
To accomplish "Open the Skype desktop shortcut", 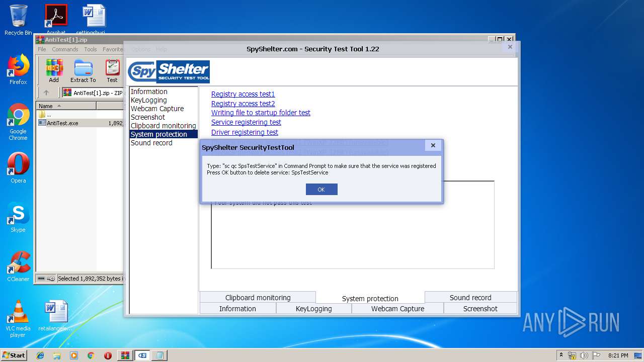I will (x=18, y=217).
